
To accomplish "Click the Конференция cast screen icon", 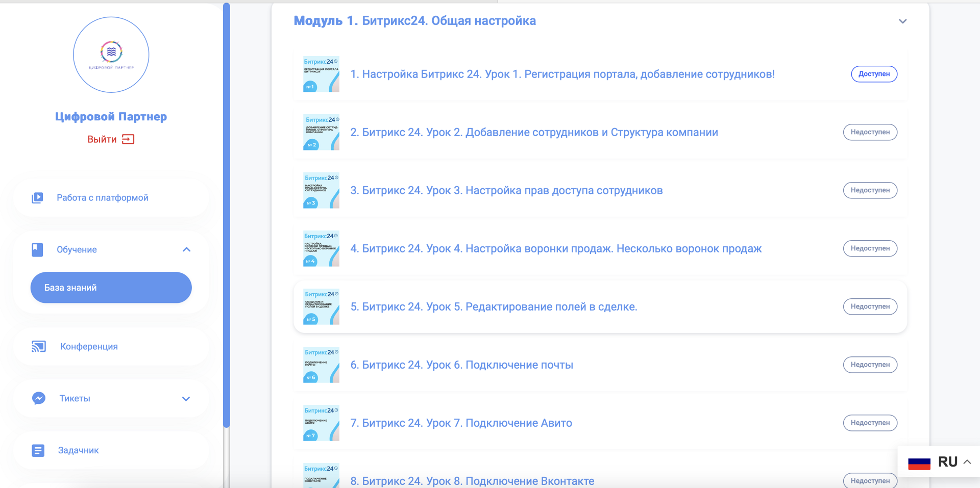I will point(39,347).
